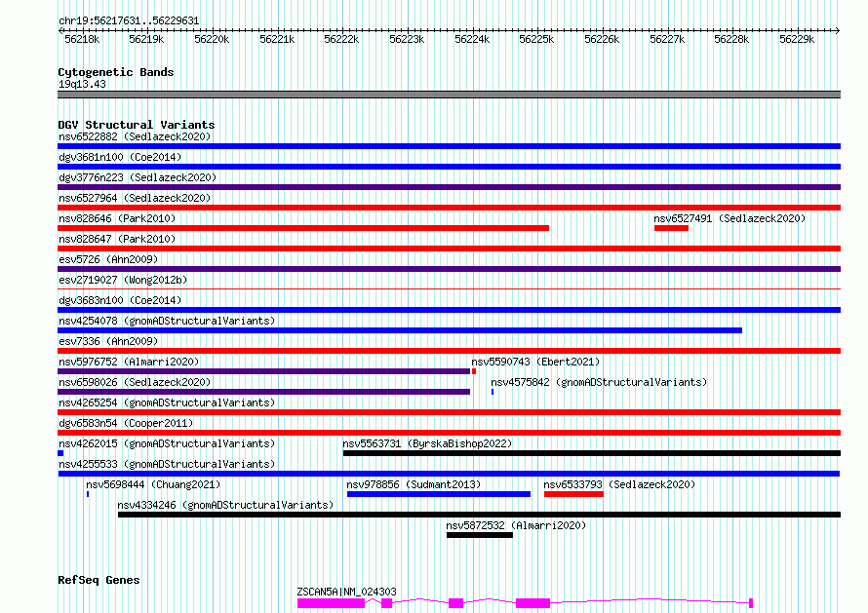The width and height of the screenshot is (868, 613).
Task: Click the gray 19q13.43 cytoband bar
Action: tap(449, 95)
